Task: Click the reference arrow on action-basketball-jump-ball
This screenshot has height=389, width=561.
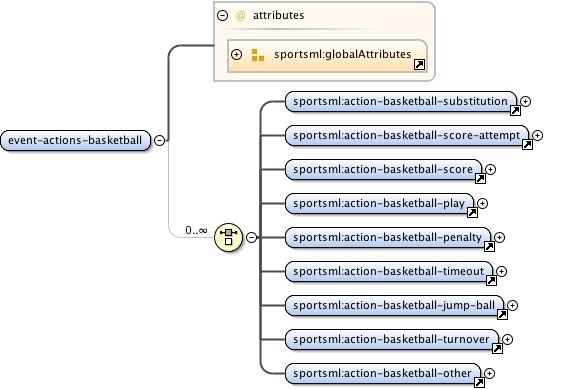Action: click(502, 314)
